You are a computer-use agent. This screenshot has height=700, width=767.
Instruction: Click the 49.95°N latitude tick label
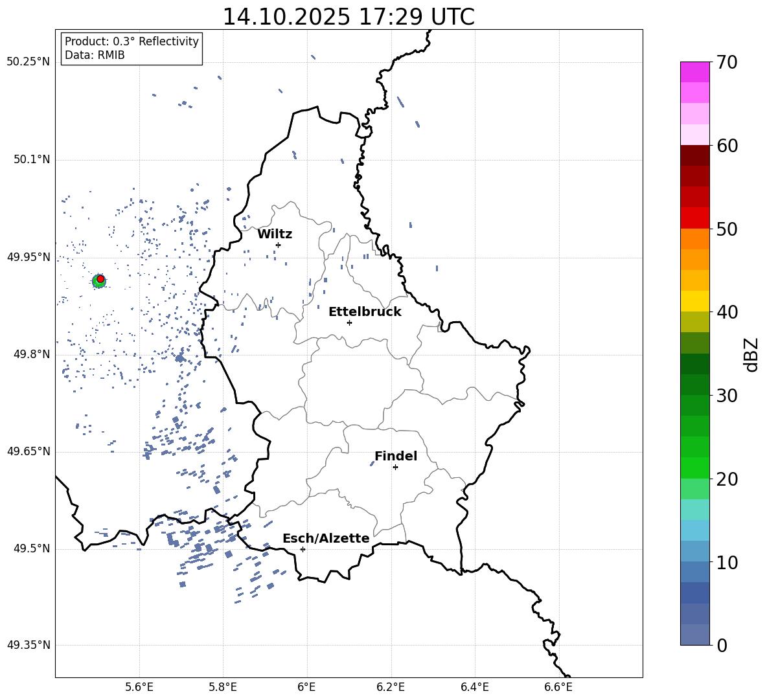click(x=28, y=257)
